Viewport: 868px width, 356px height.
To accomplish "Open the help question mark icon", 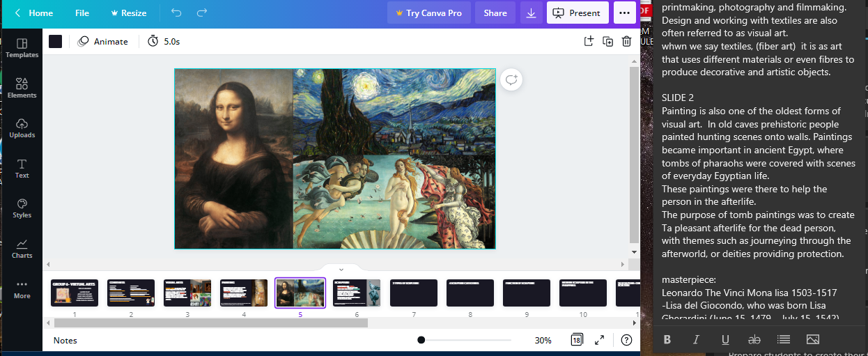I will tap(626, 340).
